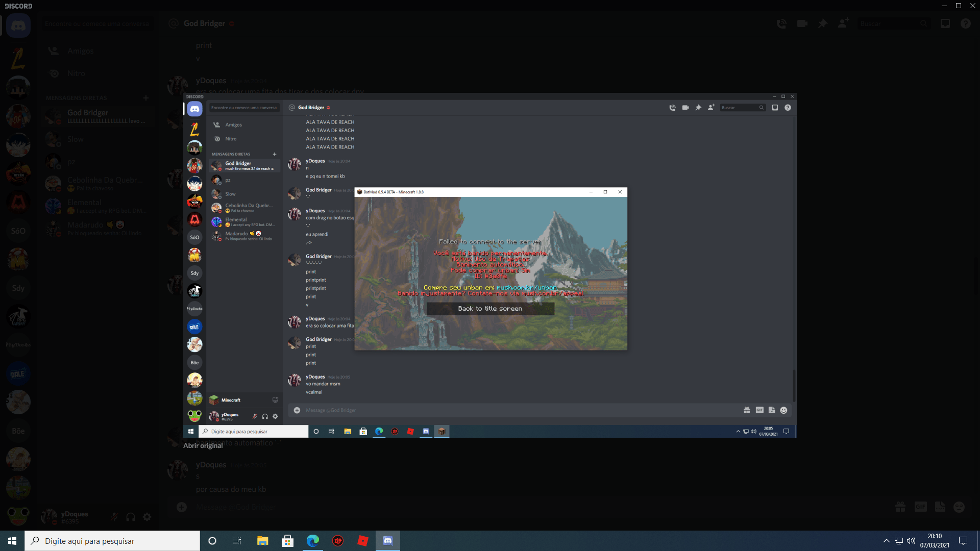Start a voice call in background Discord header
This screenshot has height=551, width=980.
click(x=781, y=23)
